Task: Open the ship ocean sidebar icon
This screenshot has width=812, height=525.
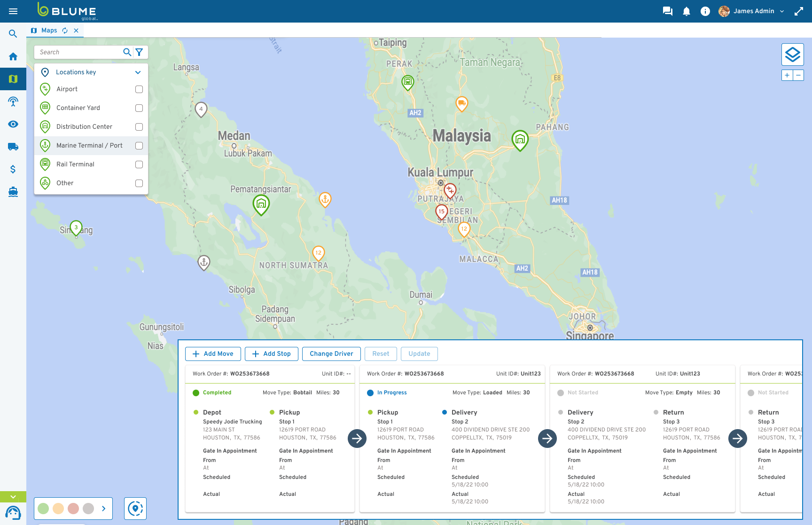Action: tap(13, 192)
